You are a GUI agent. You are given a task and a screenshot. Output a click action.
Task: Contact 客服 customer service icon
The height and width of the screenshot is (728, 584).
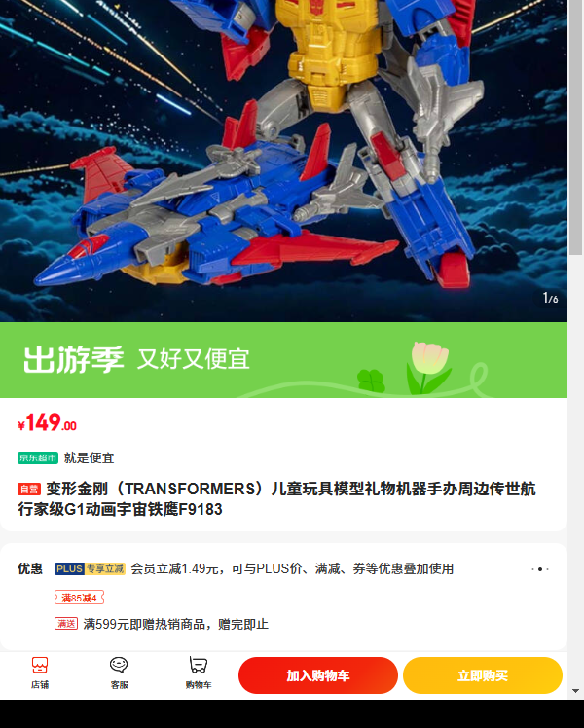119,673
